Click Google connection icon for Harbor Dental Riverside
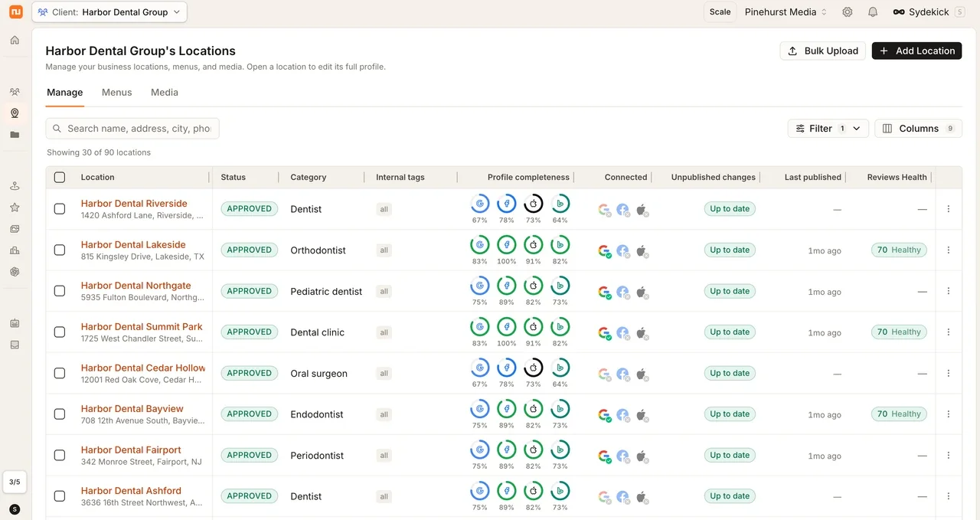This screenshot has height=520, width=980. 604,209
